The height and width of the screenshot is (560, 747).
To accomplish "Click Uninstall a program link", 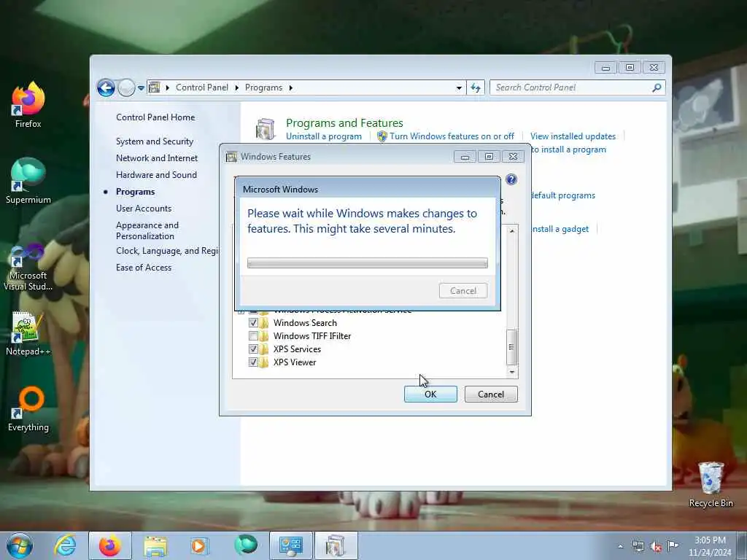I will 323,136.
